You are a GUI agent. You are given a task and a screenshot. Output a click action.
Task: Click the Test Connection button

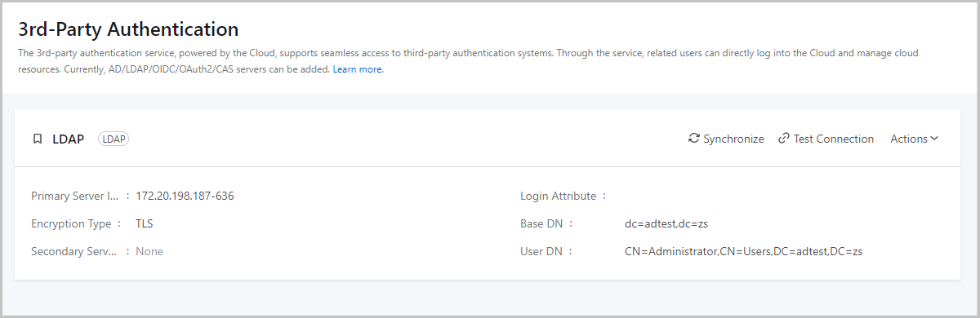point(826,139)
